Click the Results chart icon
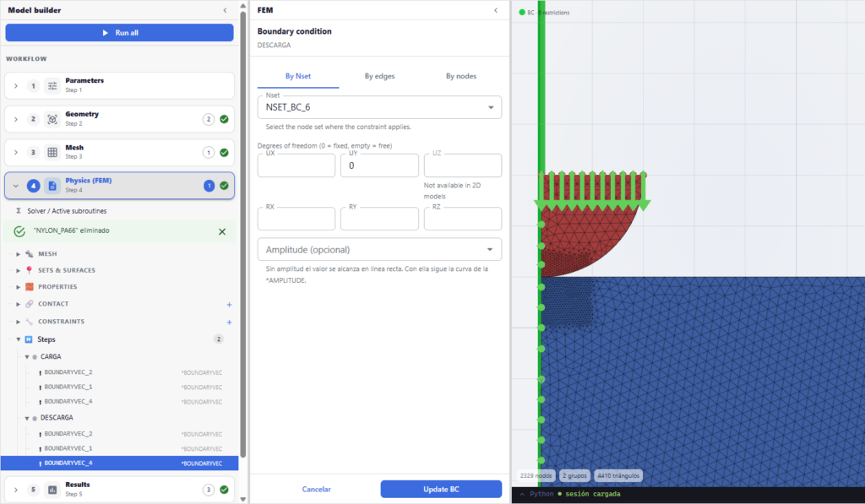865x504 pixels. coord(52,490)
